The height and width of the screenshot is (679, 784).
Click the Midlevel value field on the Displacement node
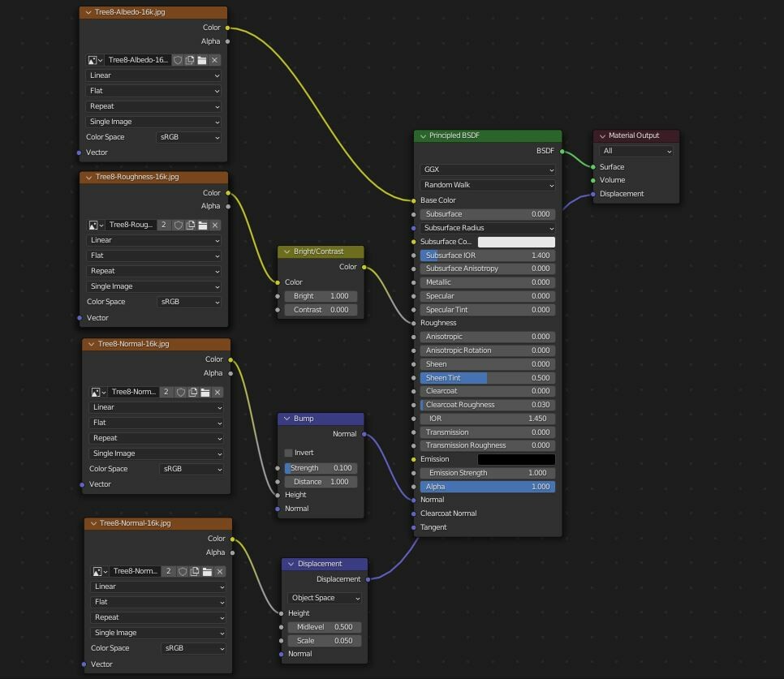pyautogui.click(x=325, y=626)
